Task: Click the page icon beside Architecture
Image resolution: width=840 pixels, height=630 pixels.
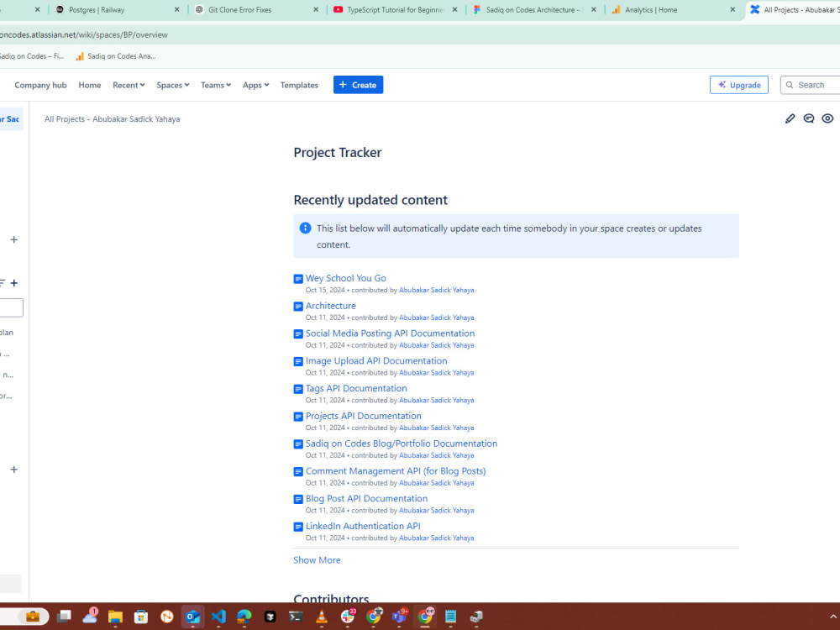Action: [298, 307]
